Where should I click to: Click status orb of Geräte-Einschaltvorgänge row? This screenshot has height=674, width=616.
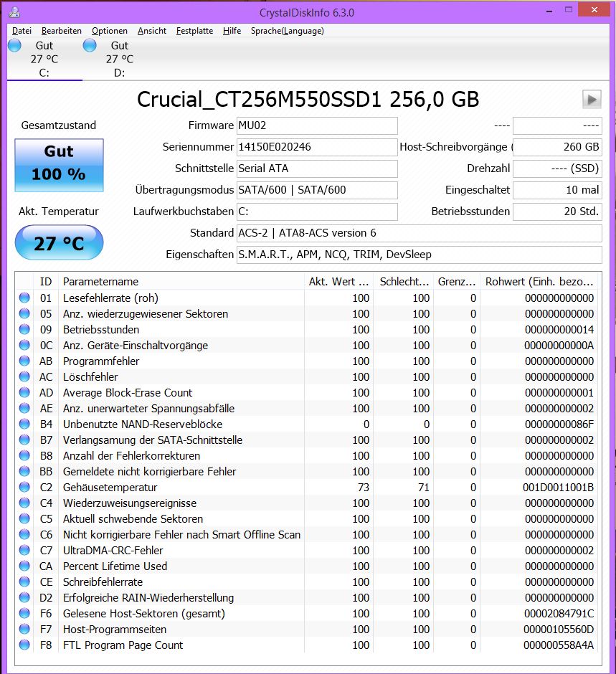(24, 345)
